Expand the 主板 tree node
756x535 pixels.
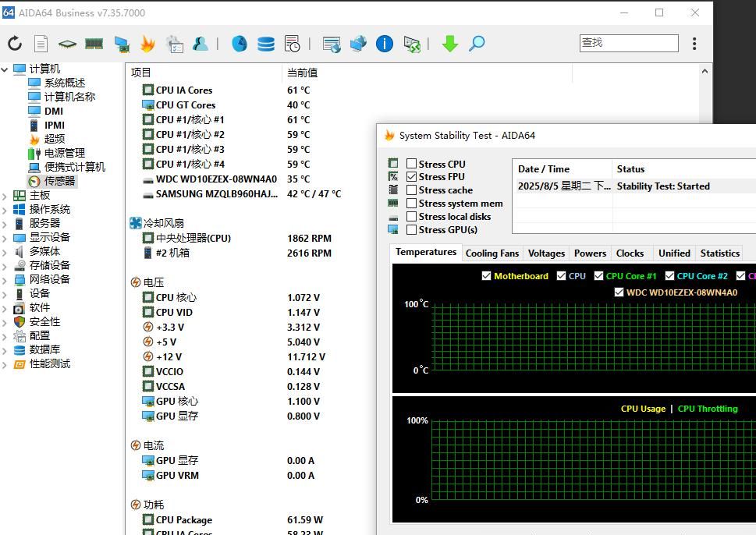coord(5,196)
